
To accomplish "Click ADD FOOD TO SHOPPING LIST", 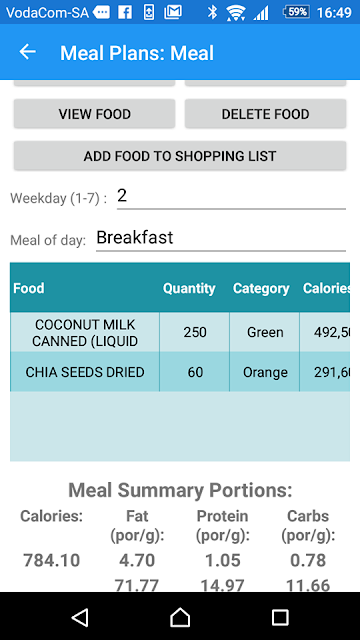I will [x=180, y=156].
